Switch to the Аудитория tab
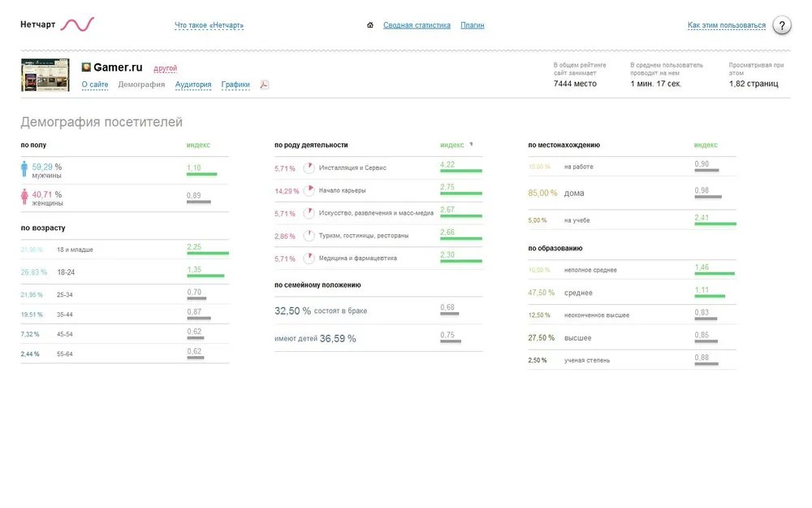812x508 pixels. (193, 85)
